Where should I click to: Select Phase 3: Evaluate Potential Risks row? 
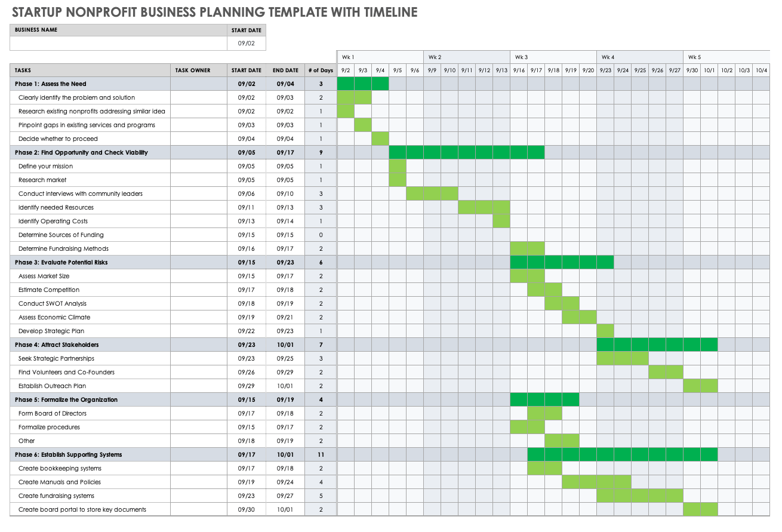(90, 263)
